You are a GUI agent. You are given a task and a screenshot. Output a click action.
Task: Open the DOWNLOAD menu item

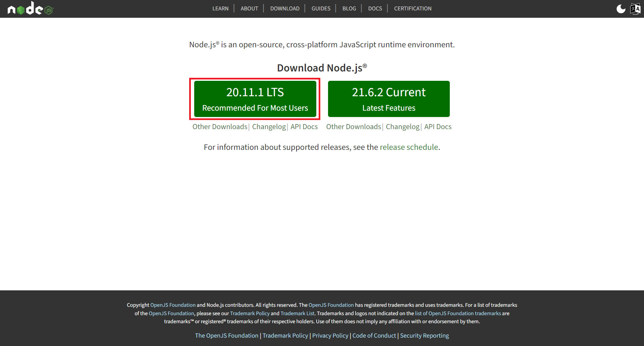pos(284,8)
